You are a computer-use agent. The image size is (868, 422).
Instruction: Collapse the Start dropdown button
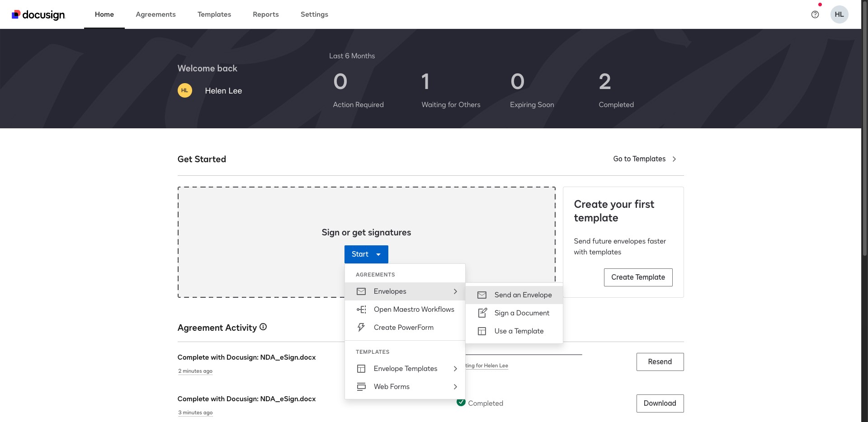[366, 254]
